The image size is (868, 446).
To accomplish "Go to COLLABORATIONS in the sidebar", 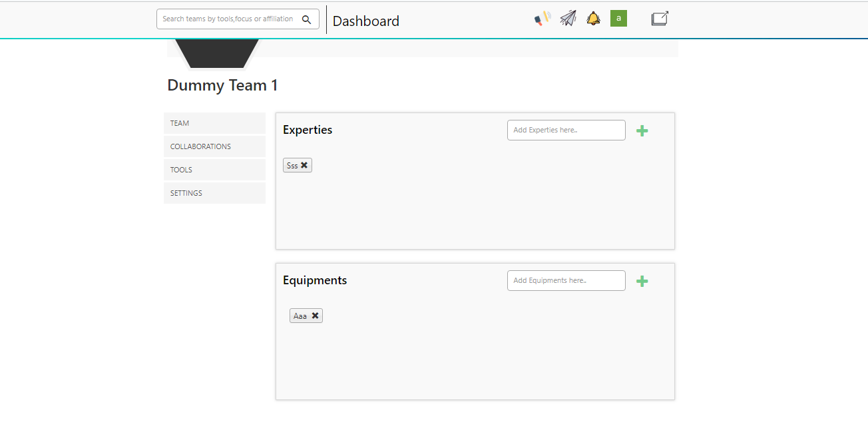I will (x=214, y=146).
